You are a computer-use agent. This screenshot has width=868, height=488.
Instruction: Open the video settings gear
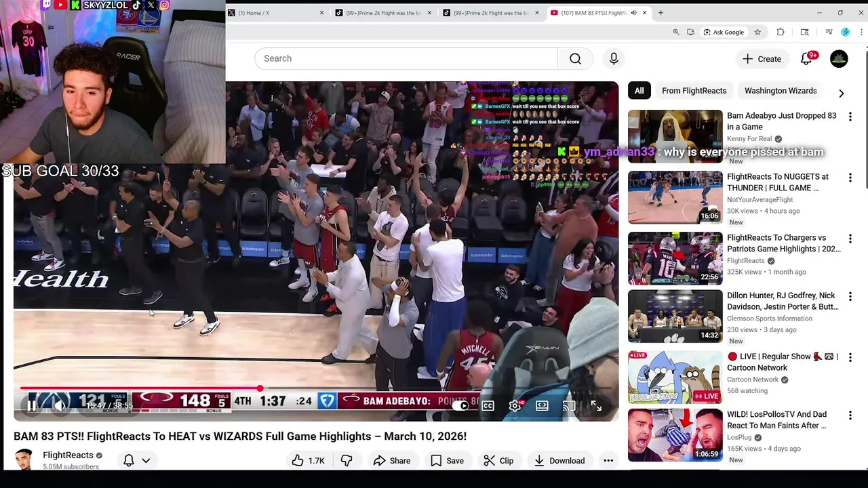(515, 405)
